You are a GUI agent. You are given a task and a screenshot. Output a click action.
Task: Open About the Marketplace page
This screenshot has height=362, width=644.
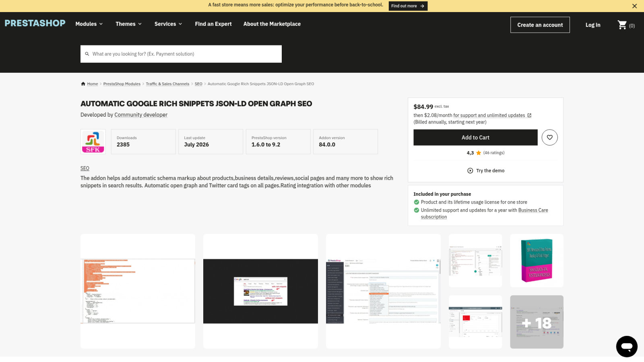pyautogui.click(x=272, y=24)
